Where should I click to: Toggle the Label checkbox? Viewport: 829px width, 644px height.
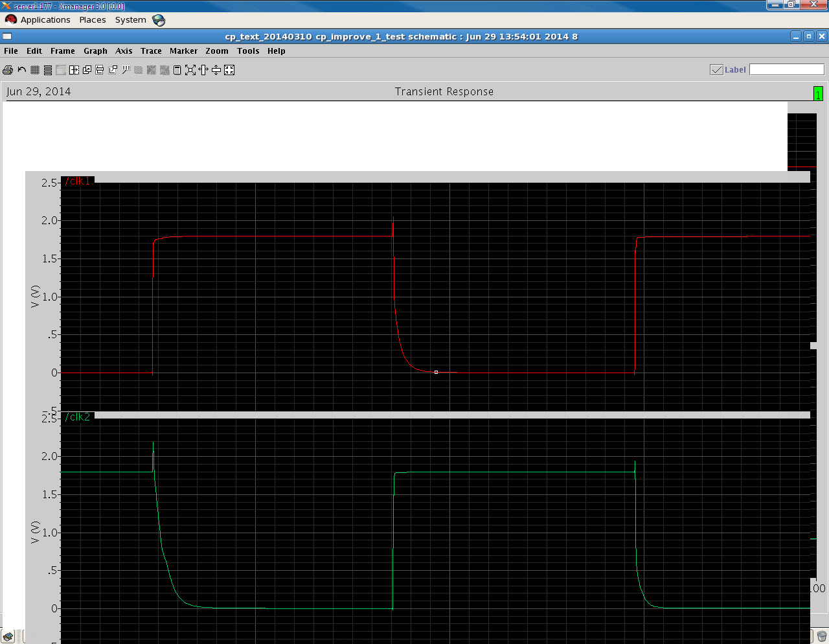(716, 70)
